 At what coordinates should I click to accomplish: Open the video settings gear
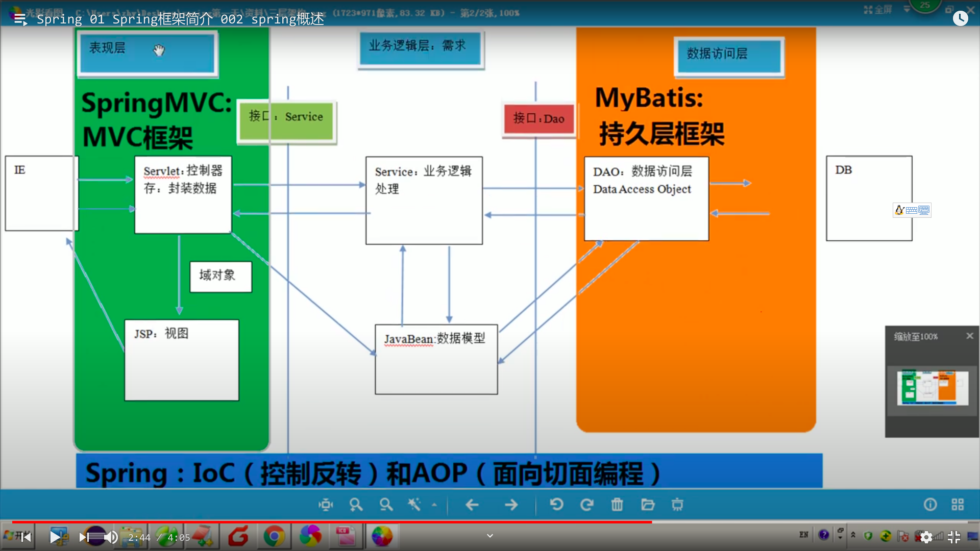click(926, 537)
